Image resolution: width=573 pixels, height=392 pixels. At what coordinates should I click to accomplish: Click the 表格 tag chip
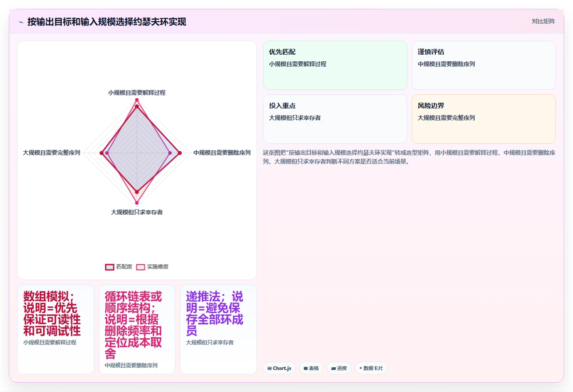311,368
